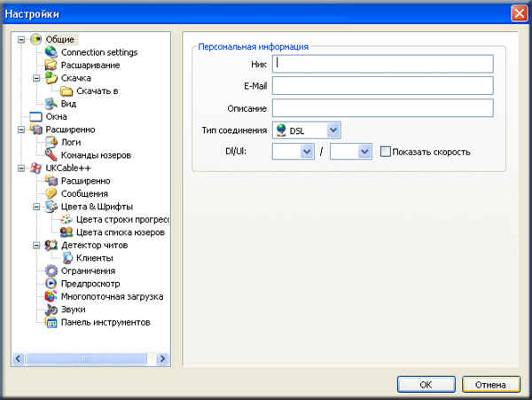Collapse the Детектор читов node
Image resolution: width=532 pixels, height=400 pixels.
coord(36,246)
